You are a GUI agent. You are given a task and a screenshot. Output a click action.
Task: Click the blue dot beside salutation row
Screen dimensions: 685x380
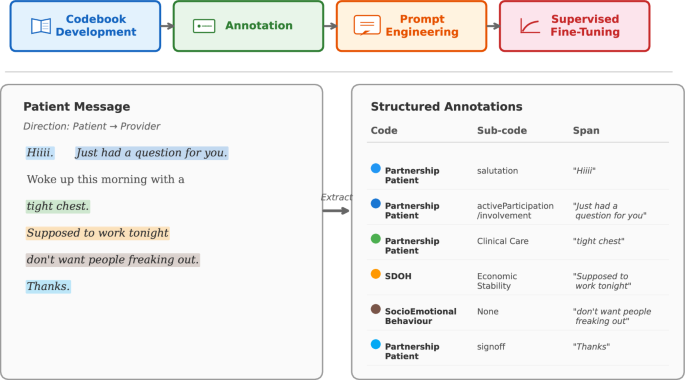pos(376,168)
